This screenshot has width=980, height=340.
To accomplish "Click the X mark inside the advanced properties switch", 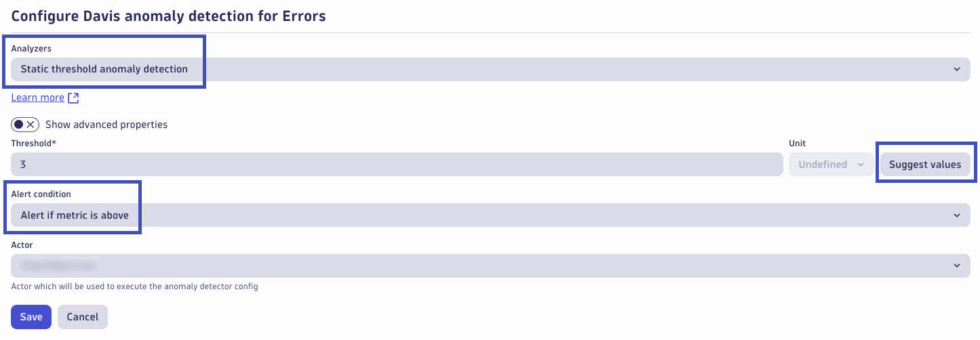I will coord(31,125).
